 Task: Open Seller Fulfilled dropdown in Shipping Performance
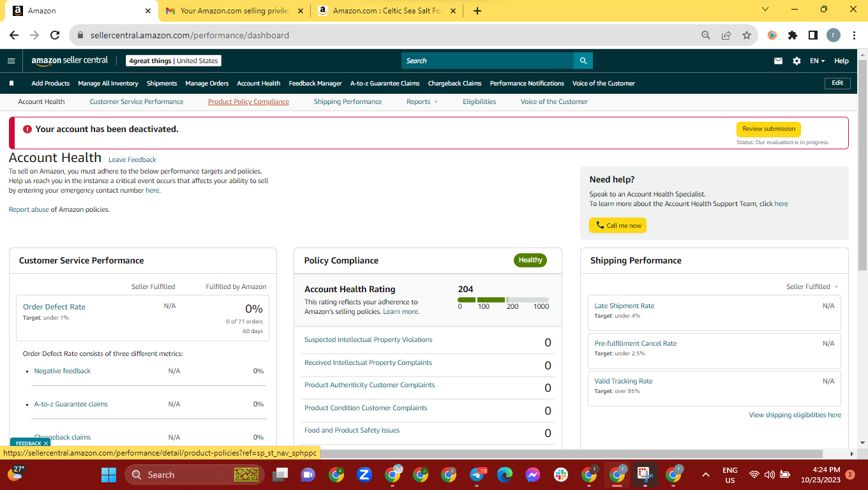tap(812, 287)
